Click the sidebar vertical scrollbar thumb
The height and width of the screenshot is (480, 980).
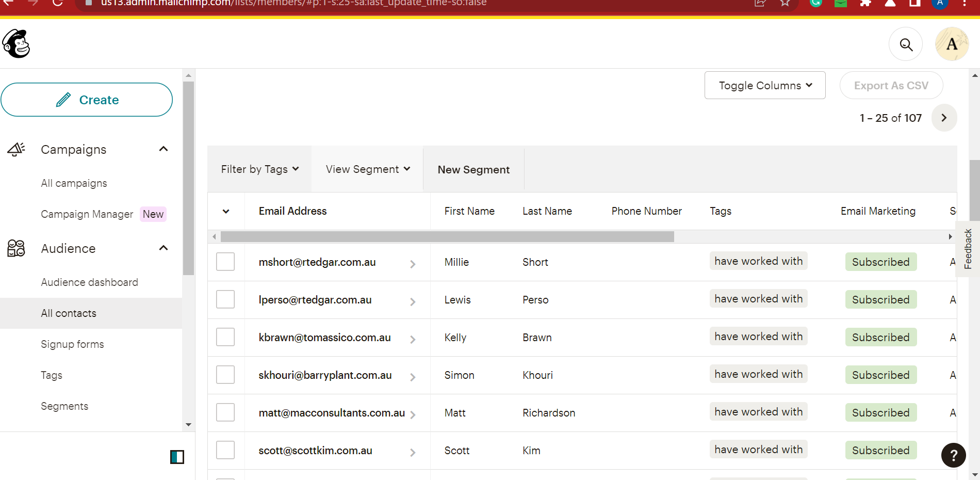tap(188, 178)
